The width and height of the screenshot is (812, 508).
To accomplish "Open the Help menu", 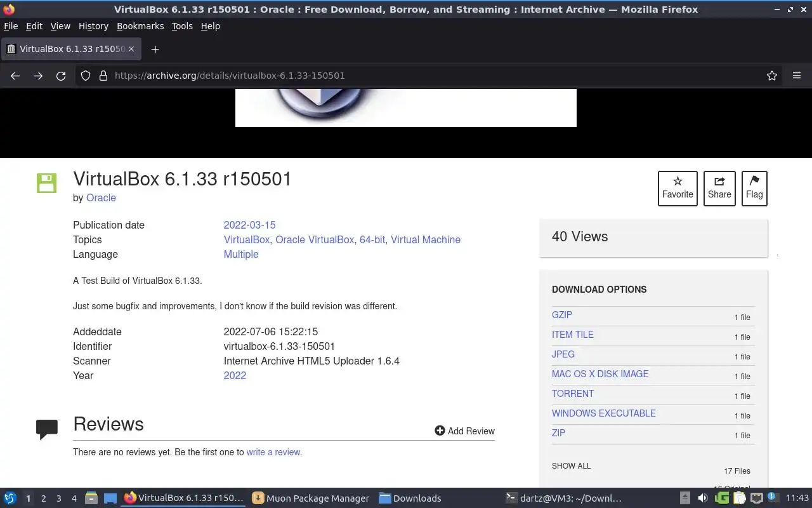I will pos(210,26).
